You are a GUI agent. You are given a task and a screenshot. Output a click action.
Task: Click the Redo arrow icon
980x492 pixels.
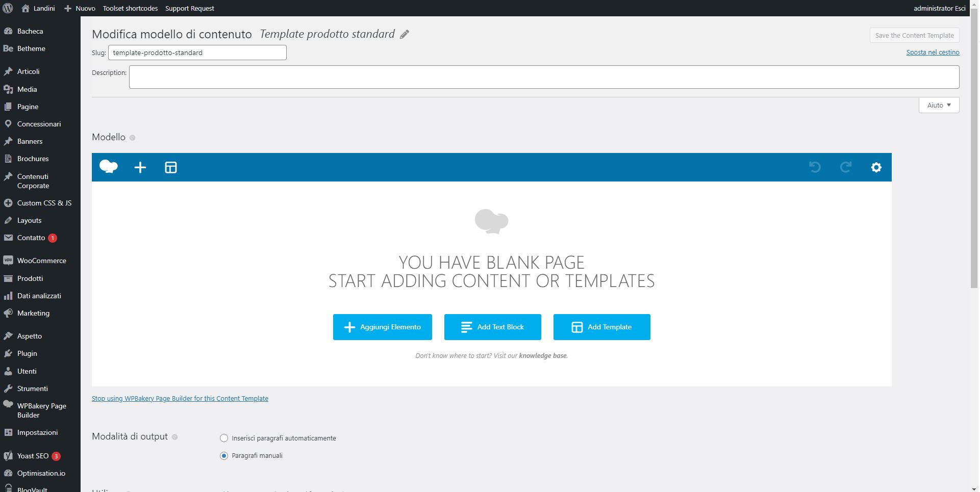coord(846,167)
